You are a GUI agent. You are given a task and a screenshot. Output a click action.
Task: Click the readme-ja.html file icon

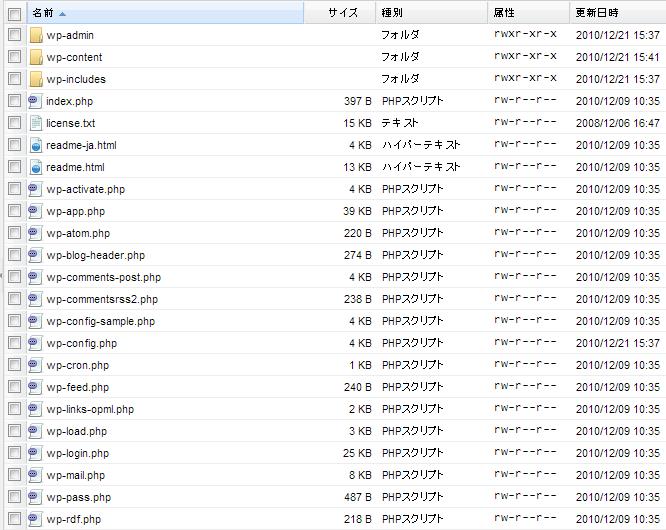coord(36,145)
